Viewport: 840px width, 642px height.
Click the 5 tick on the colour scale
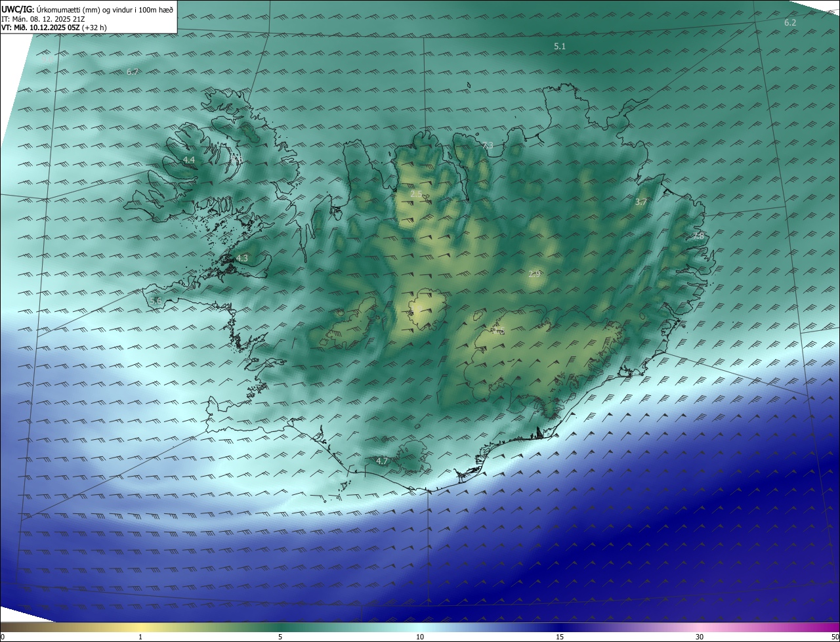pos(280,637)
